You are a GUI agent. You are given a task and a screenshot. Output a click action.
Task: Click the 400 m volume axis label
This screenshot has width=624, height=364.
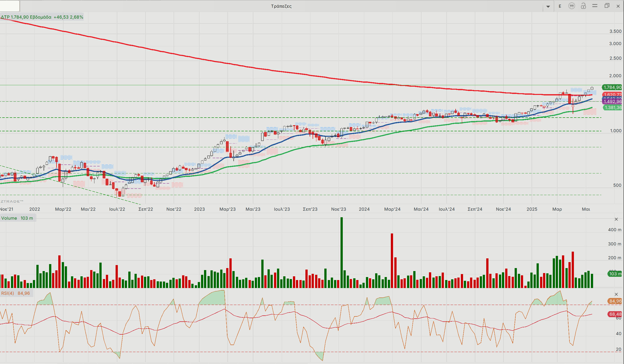pos(615,230)
